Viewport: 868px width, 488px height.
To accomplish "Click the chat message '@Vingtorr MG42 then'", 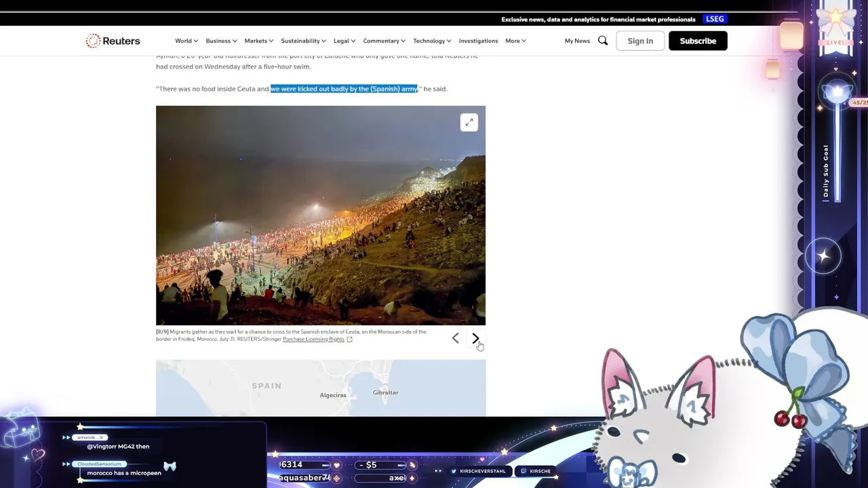I will tap(118, 447).
